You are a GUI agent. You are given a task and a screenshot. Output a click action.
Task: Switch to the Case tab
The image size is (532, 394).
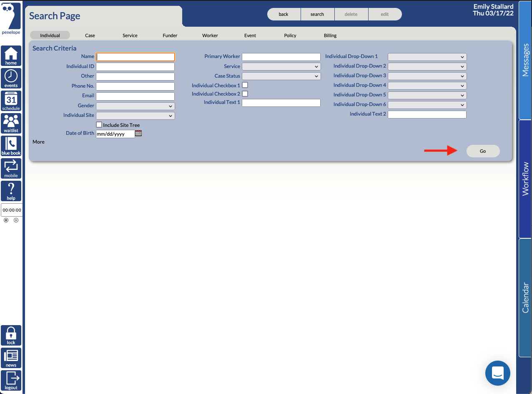pyautogui.click(x=90, y=35)
